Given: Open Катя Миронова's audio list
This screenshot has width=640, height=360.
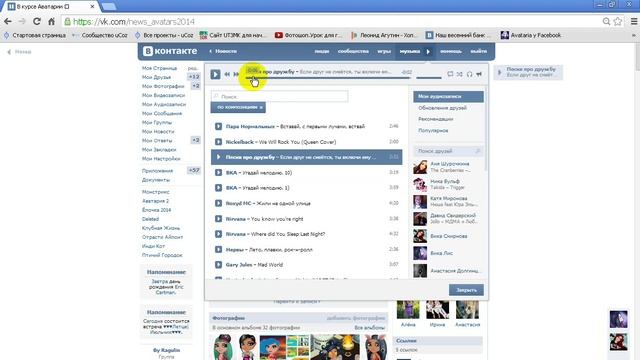Looking at the screenshot, I should 448,201.
